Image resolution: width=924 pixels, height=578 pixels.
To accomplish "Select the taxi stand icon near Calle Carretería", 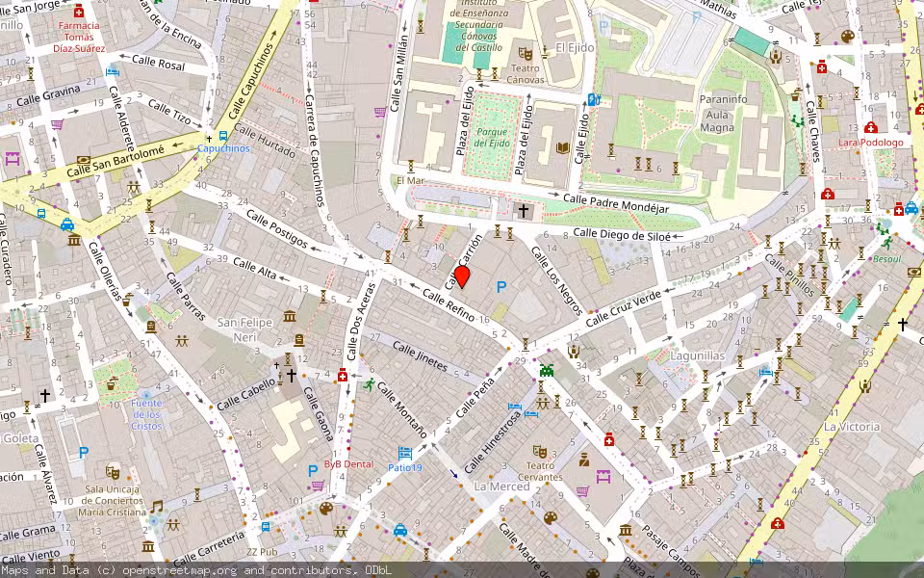I will click(401, 531).
